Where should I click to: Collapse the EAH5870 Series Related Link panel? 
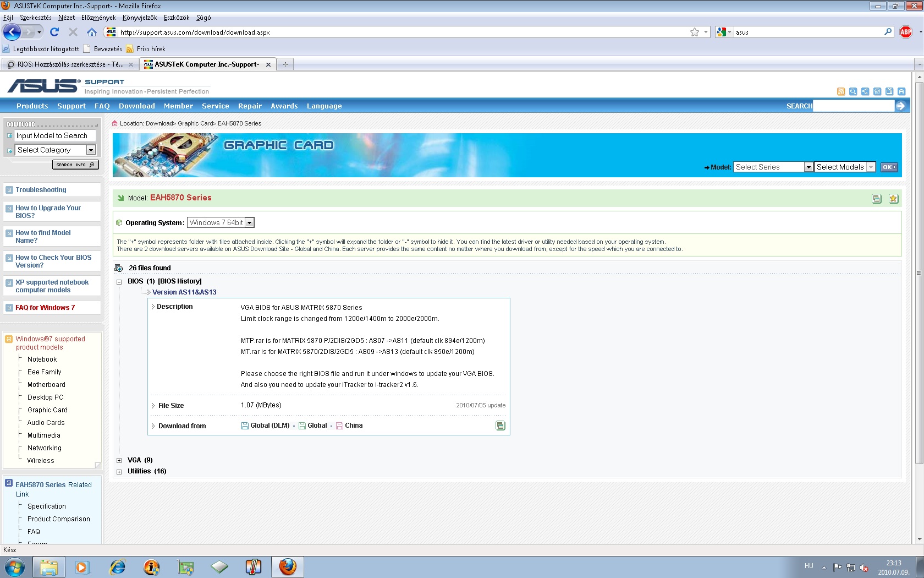pyautogui.click(x=9, y=483)
